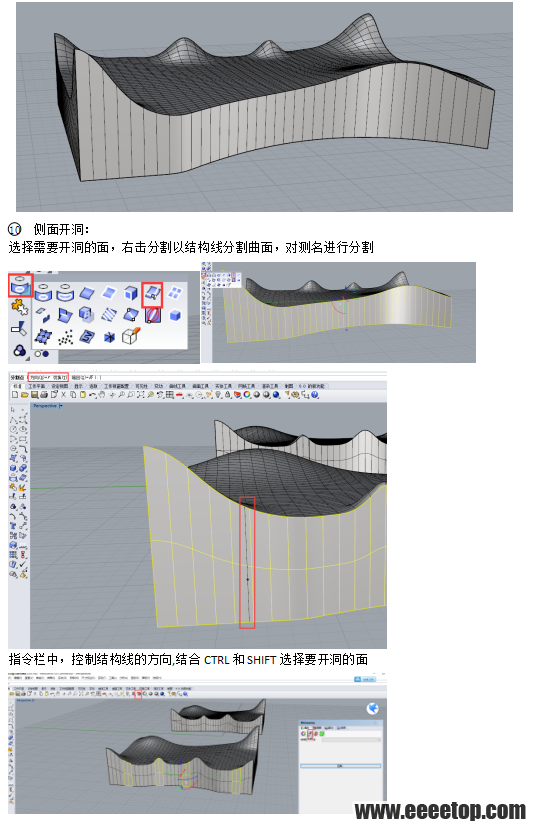This screenshot has height=830, width=535.
Task: Click the New file toolbar icon
Action: point(15,395)
